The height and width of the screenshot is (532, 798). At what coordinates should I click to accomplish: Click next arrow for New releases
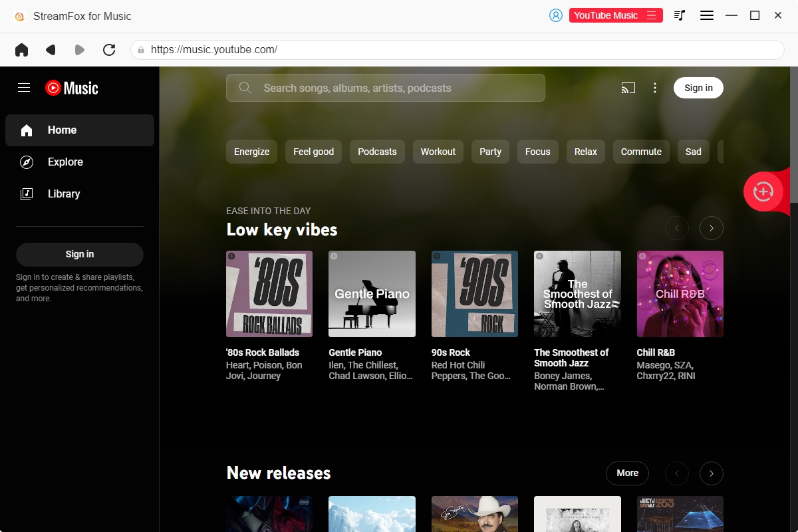(x=712, y=473)
